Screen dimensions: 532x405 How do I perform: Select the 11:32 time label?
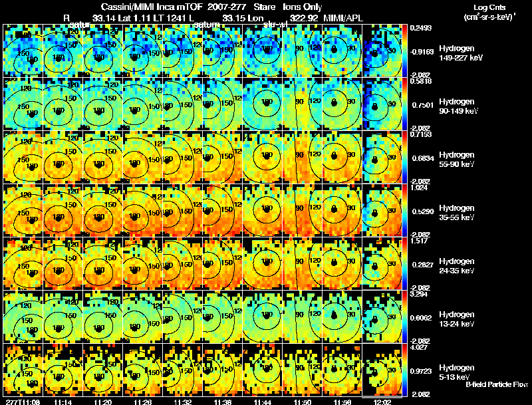(182, 402)
